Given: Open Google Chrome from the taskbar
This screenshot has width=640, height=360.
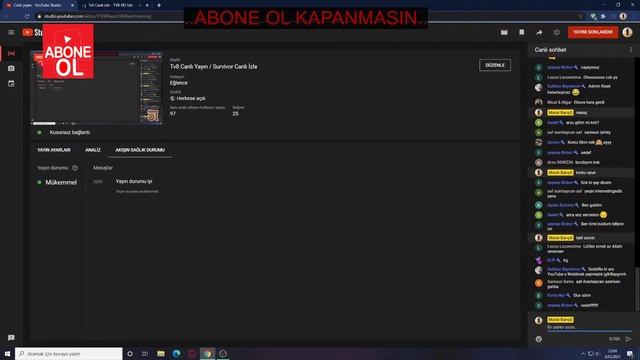Looking at the screenshot, I should click(207, 353).
